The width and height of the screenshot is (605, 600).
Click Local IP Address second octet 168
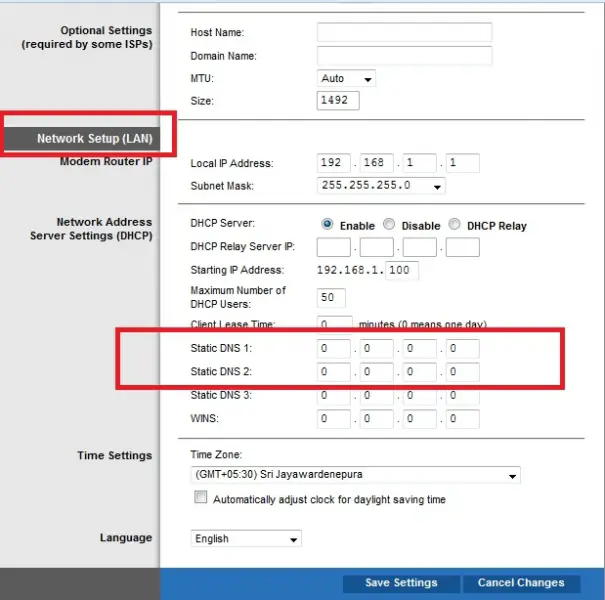pos(377,163)
